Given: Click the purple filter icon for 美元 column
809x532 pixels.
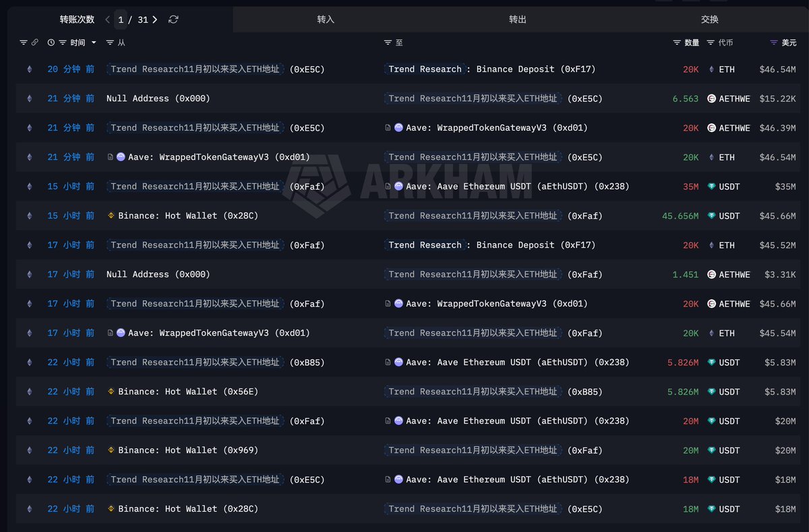Looking at the screenshot, I should (774, 42).
